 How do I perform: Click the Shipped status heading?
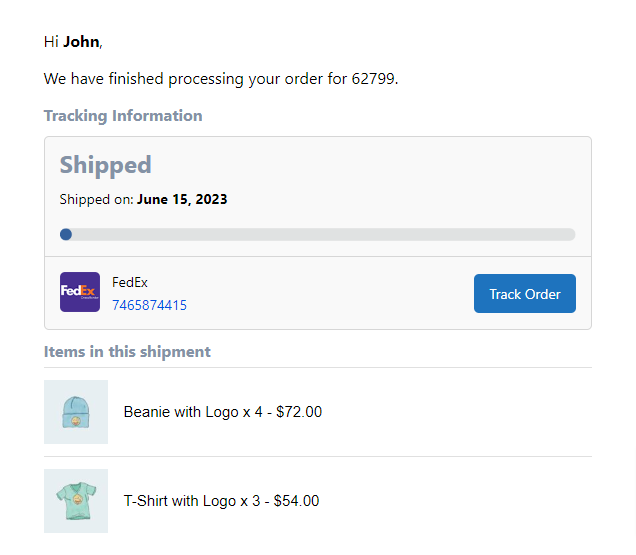(x=105, y=165)
